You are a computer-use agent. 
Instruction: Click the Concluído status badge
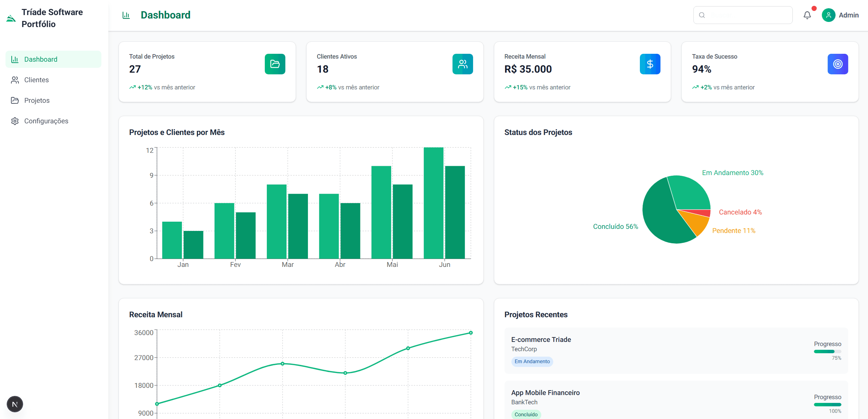click(x=526, y=415)
